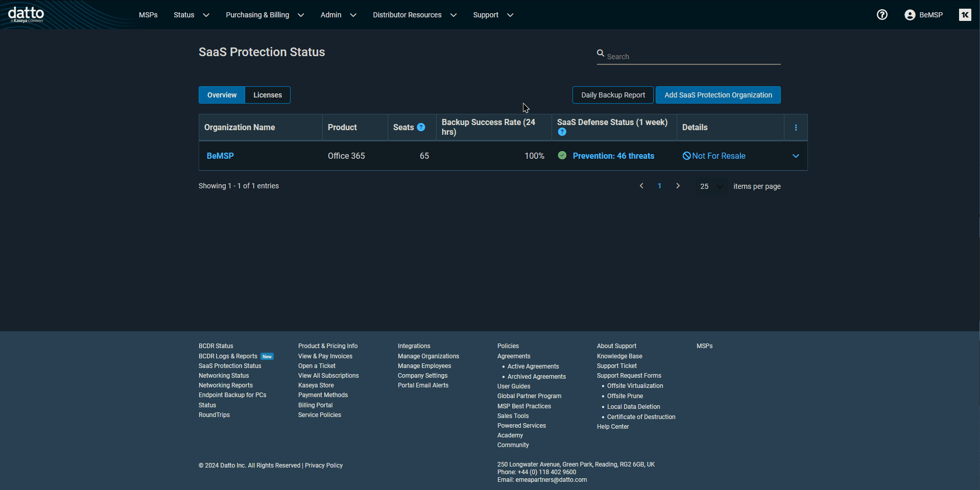Click the Seats help tooltip icon
The height and width of the screenshot is (490, 980).
click(x=421, y=127)
